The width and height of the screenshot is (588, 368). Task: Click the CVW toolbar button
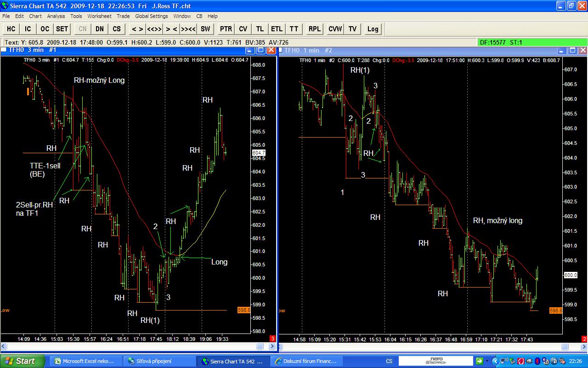pos(335,29)
